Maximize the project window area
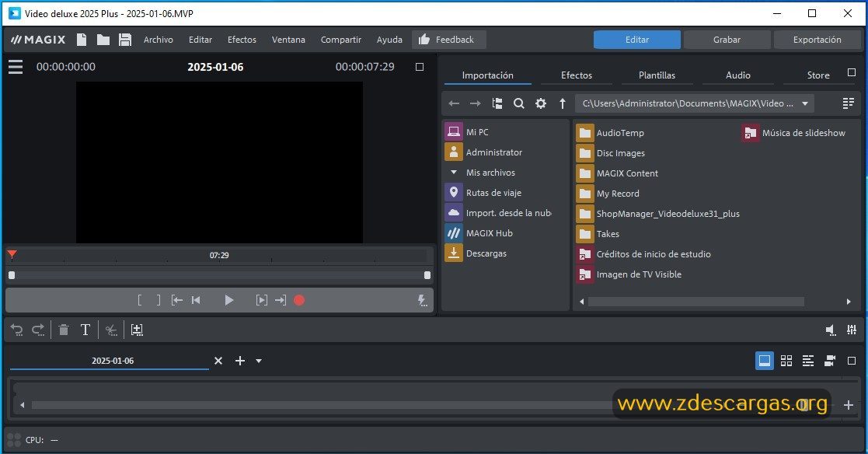868x454 pixels. pyautogui.click(x=852, y=361)
